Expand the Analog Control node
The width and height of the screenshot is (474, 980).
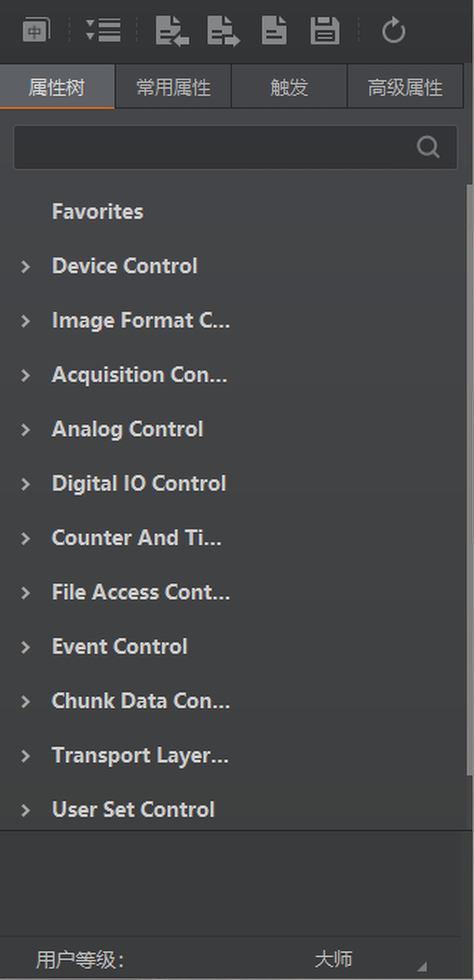pyautogui.click(x=26, y=430)
